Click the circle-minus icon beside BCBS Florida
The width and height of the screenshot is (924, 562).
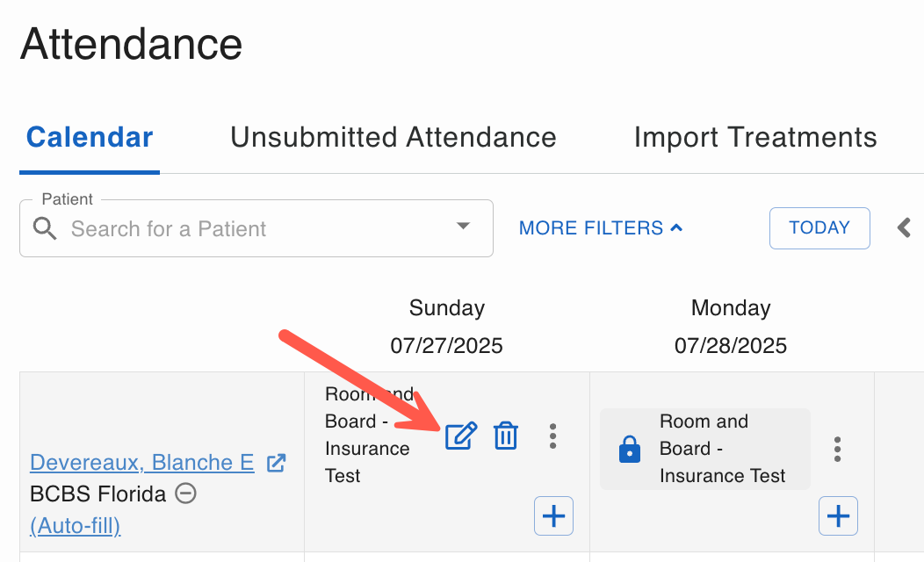185,494
